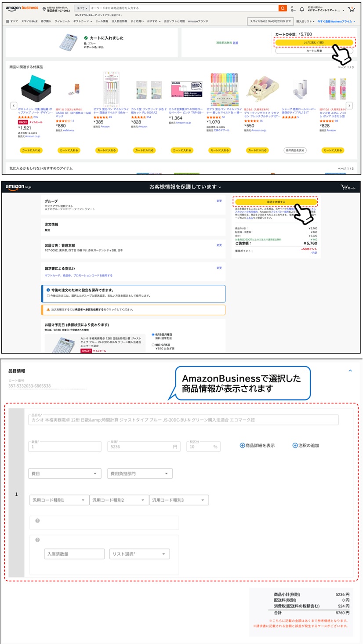Select the 明日 9月5日 delivery option

(x=152, y=346)
